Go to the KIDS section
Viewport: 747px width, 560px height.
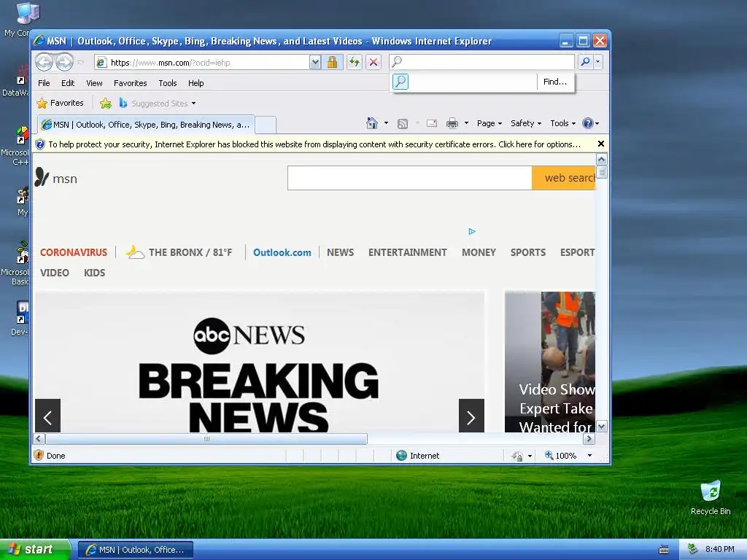pyautogui.click(x=94, y=273)
